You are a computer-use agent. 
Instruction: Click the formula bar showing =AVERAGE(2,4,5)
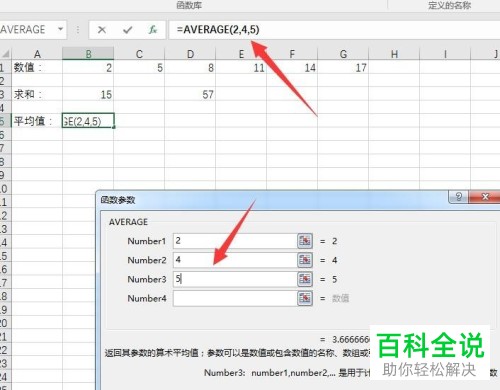[x=334, y=30]
